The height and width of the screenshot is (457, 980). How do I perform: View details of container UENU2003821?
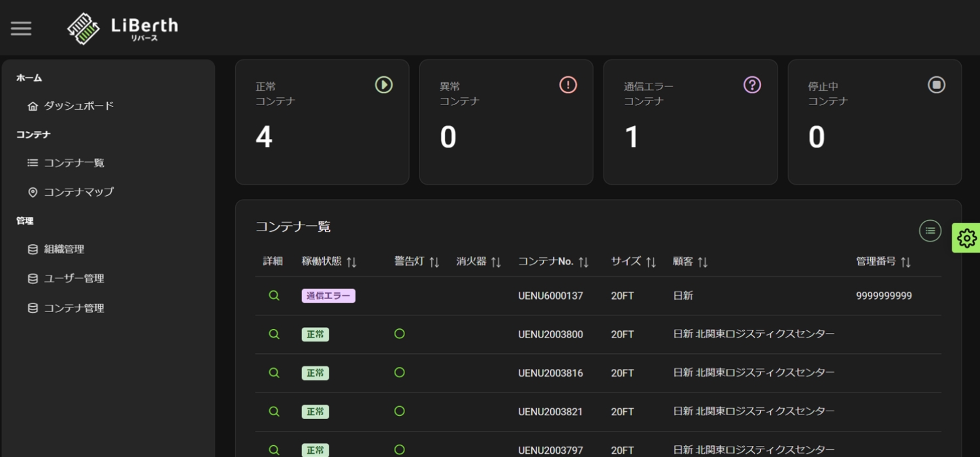tap(274, 411)
